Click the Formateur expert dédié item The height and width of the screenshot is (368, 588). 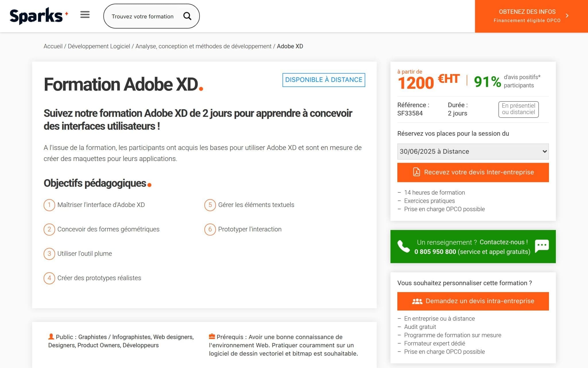[434, 344]
